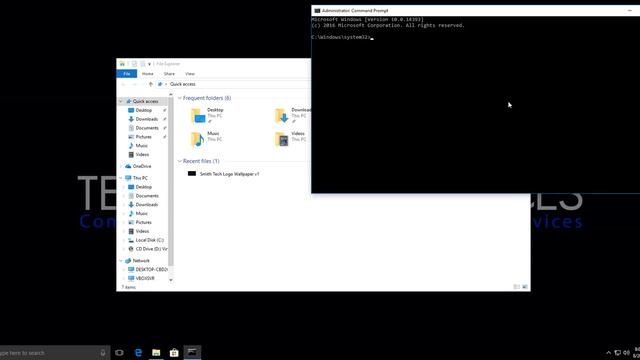Show hidden system tray icons
The image size is (640, 360).
coord(609,353)
